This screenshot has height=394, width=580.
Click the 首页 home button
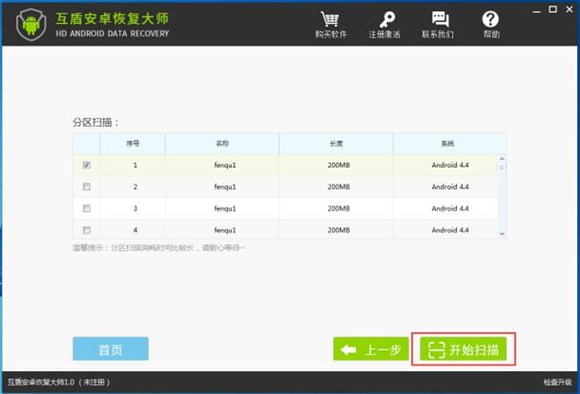tap(111, 348)
